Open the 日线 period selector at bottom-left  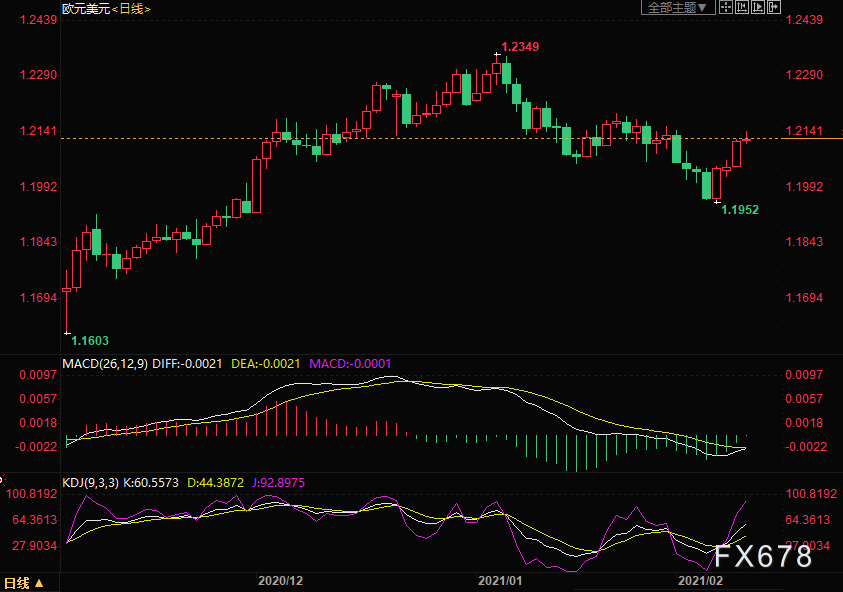(24, 583)
